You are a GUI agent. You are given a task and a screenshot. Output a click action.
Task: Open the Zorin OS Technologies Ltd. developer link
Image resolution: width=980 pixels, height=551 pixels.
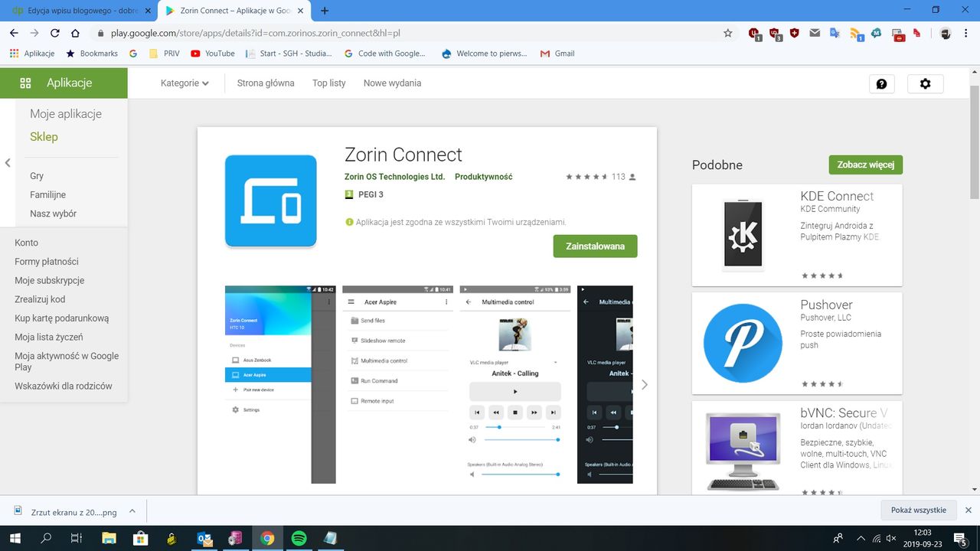click(x=394, y=177)
